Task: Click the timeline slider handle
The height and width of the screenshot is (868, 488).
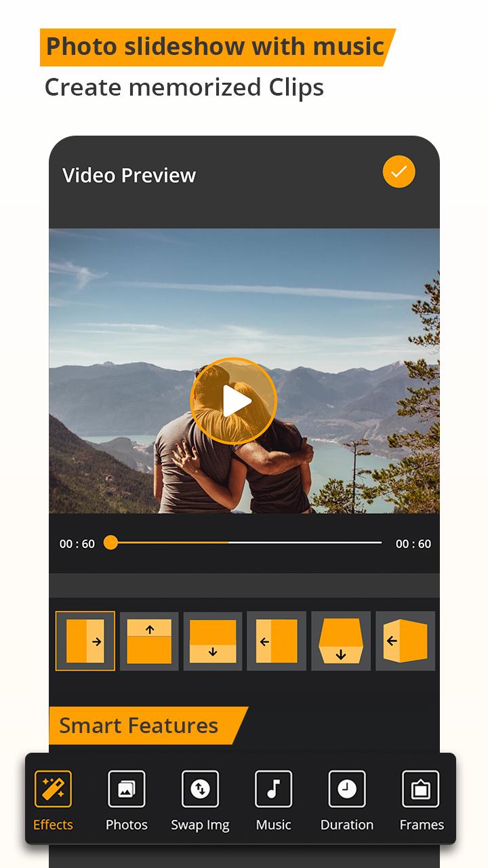Action: (110, 542)
